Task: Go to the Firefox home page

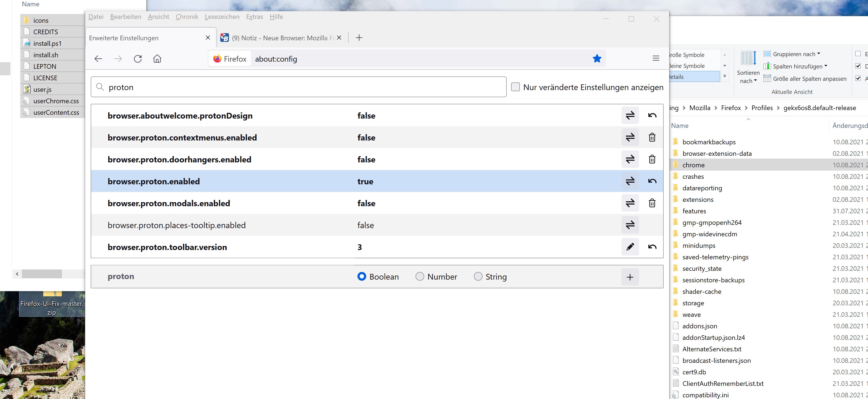Action: [x=157, y=59]
